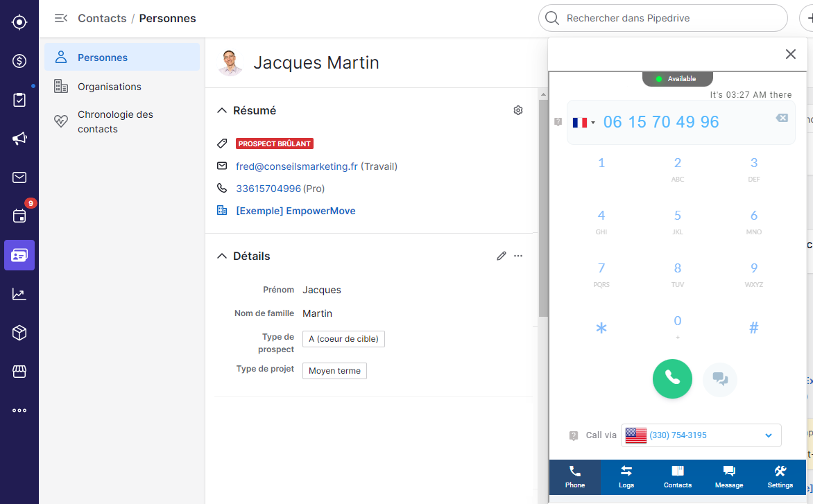
Task: Collapse the Résumé section chevron
Action: [x=222, y=110]
